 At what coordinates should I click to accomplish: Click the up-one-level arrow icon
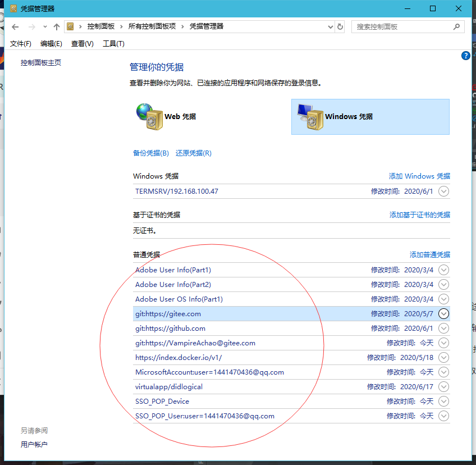click(56, 27)
